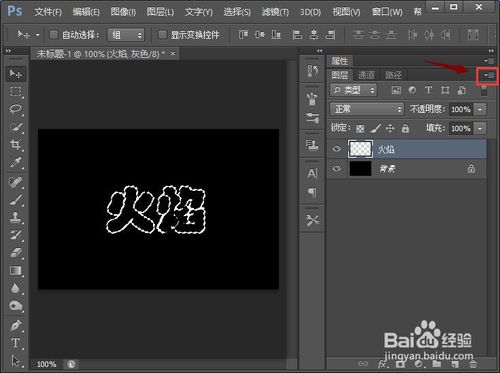This screenshot has height=373, width=500.
Task: Select the Quick Selection tool
Action: (x=15, y=127)
